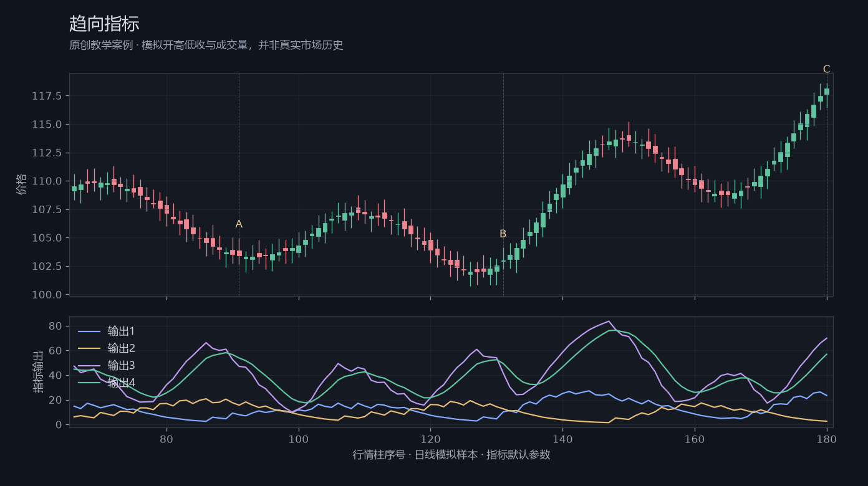Screen dimensions: 868x486
Task: Click x-axis tick label 140
Action: pos(562,439)
